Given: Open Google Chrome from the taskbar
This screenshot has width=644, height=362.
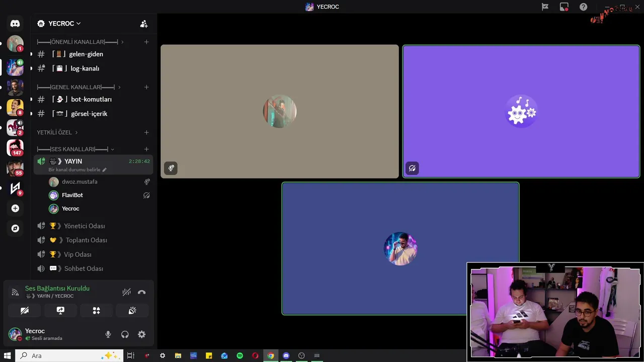Looking at the screenshot, I should click(271, 355).
